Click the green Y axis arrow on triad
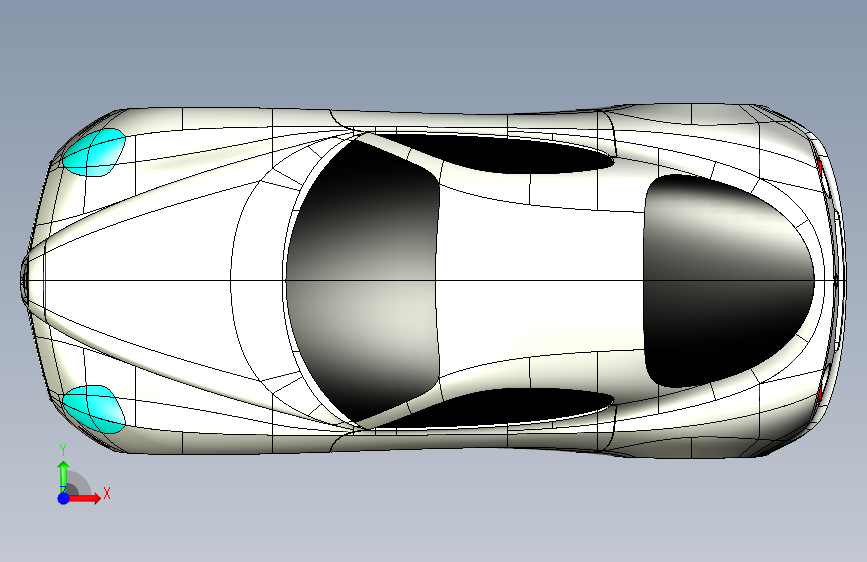The width and height of the screenshot is (867, 562). [x=64, y=475]
